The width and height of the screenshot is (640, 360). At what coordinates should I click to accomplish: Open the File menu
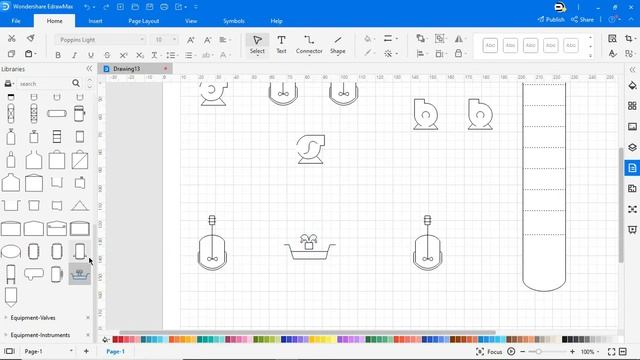click(x=16, y=21)
